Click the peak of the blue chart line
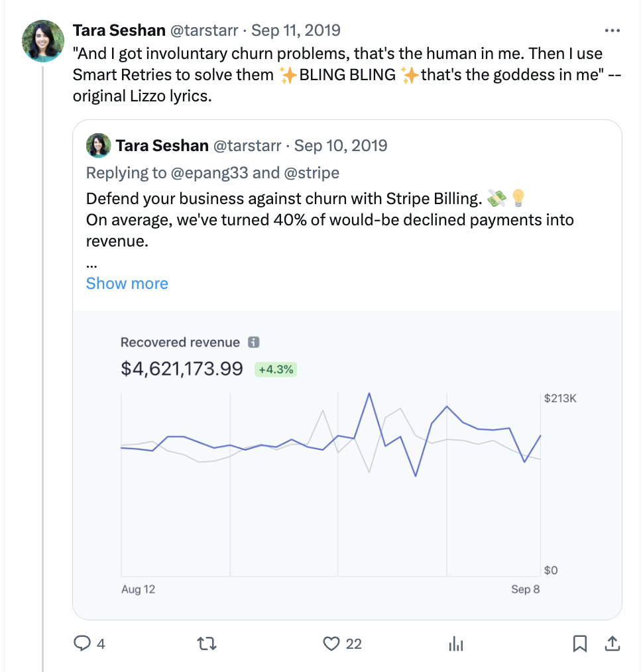This screenshot has height=672, width=643. point(369,394)
